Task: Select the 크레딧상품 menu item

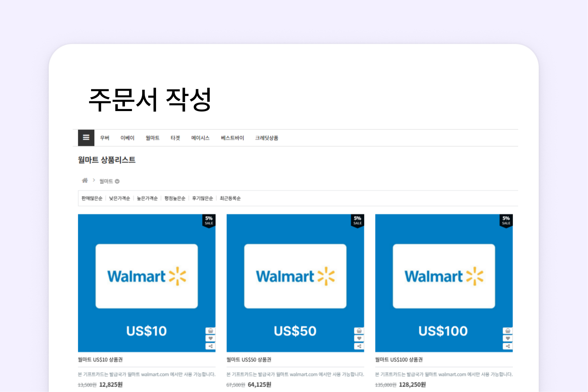Action: pos(267,138)
